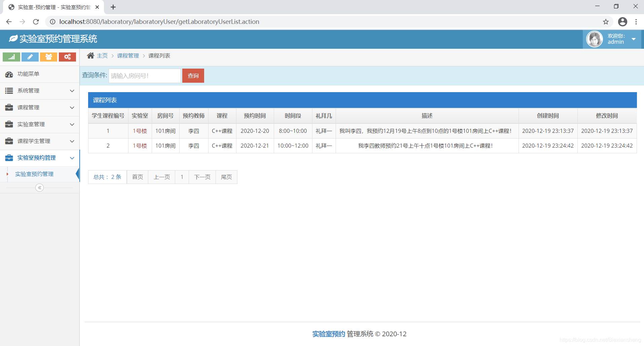The image size is (644, 346).
Task: Go forward using the browser forward arrow
Action: pos(23,22)
